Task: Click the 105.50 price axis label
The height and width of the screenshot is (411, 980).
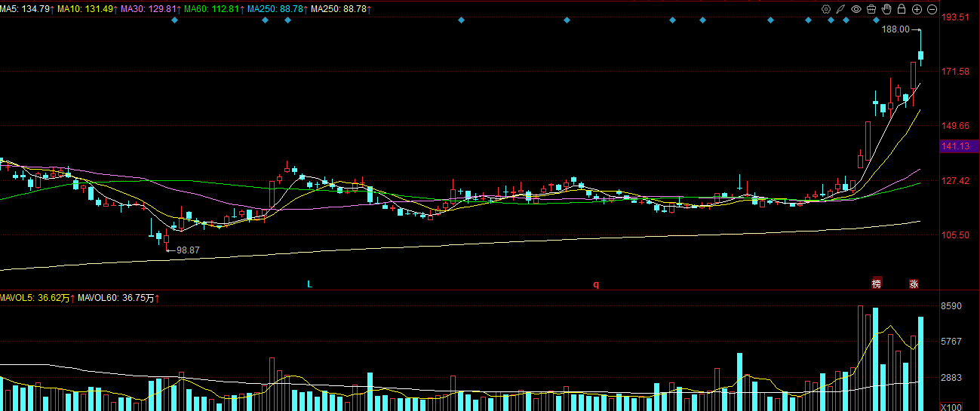Action: click(955, 235)
